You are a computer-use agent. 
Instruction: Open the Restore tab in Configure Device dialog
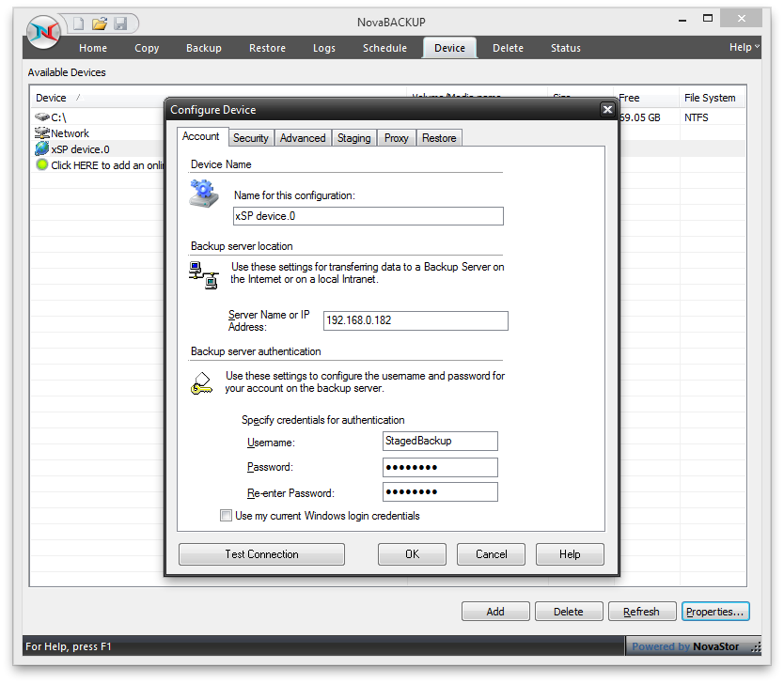point(439,138)
